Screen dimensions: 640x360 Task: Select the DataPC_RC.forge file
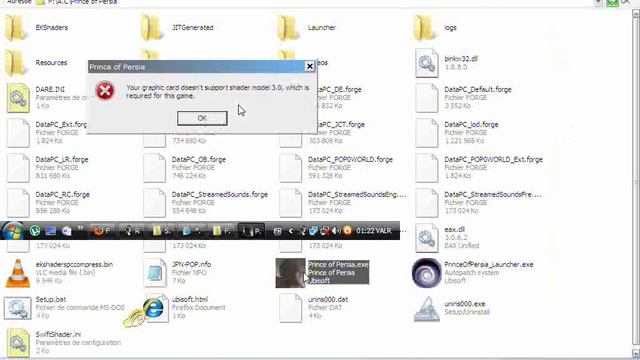click(x=49, y=203)
